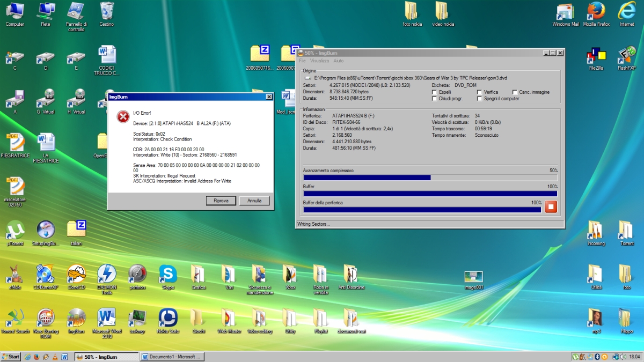Image resolution: width=644 pixels, height=362 pixels.
Task: Launch FlashFXP shortcut
Action: point(626,59)
